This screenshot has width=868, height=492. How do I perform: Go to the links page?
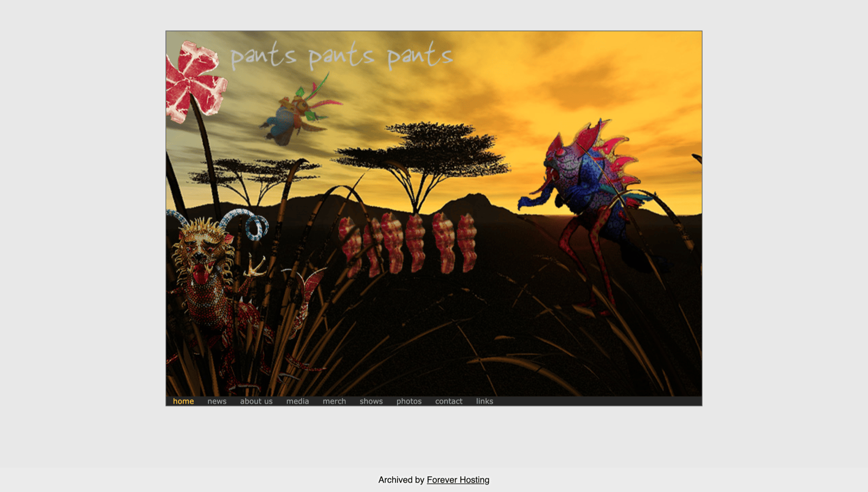pyautogui.click(x=484, y=401)
